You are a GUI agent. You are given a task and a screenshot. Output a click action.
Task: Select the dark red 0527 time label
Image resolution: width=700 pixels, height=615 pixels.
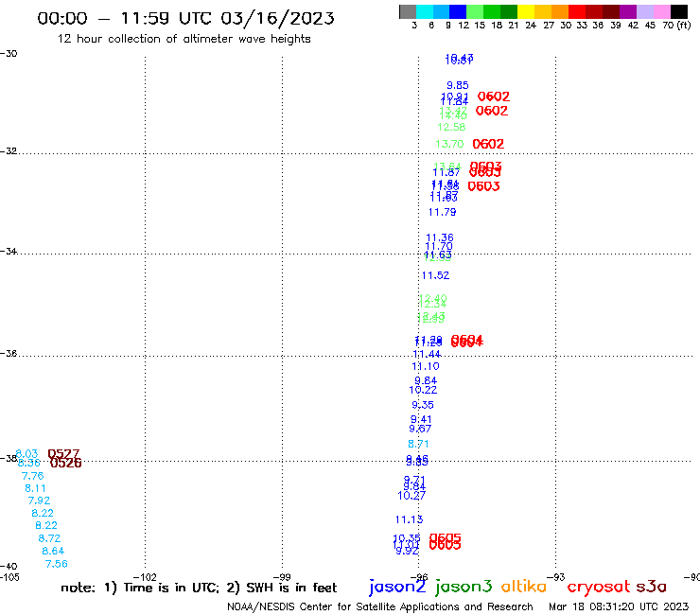[x=63, y=454]
